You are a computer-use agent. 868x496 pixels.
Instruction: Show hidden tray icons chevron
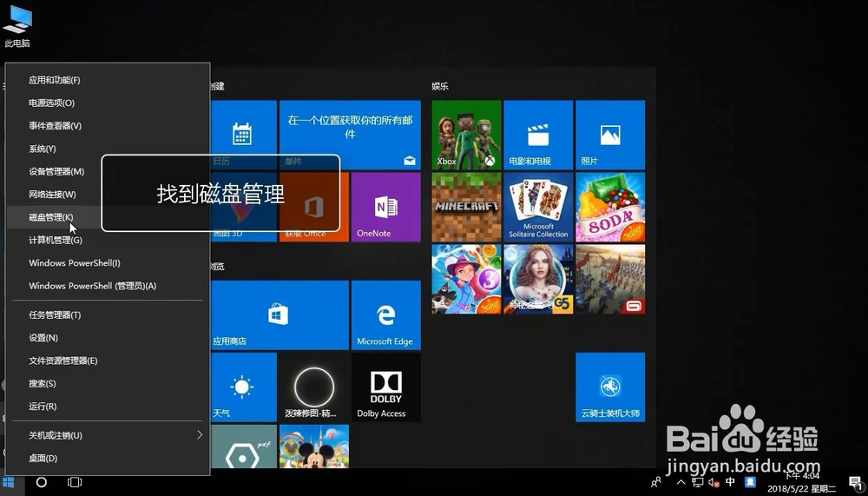pyautogui.click(x=681, y=482)
